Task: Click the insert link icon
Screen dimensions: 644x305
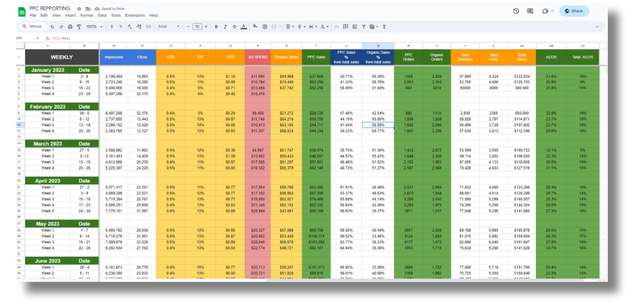Action: 337,27
